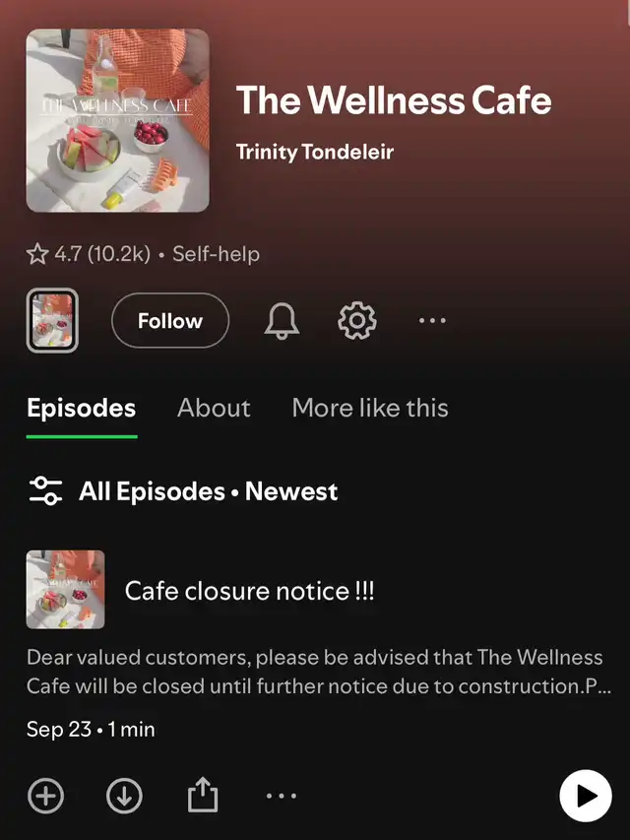Tap the large Wellness Cafe cover art
The width and height of the screenshot is (630, 840).
point(118,120)
